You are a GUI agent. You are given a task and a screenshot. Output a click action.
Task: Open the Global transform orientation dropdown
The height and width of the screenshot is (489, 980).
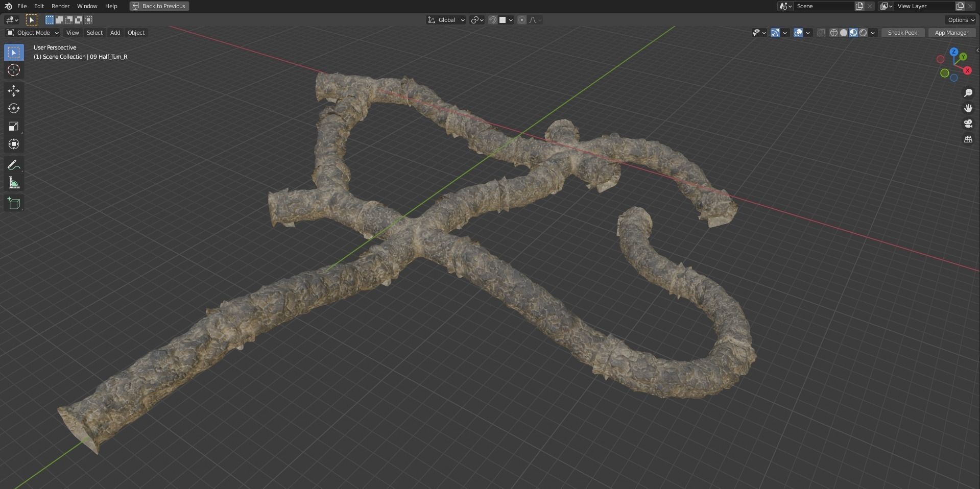pyautogui.click(x=446, y=20)
